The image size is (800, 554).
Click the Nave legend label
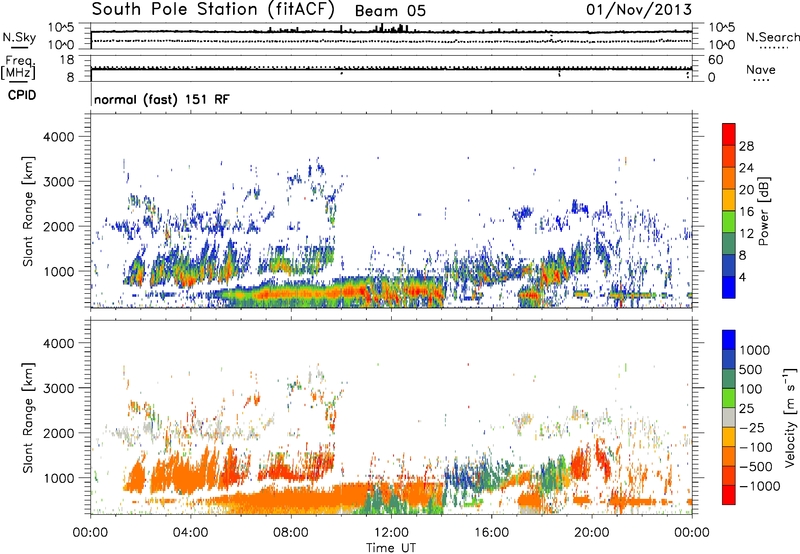761,70
